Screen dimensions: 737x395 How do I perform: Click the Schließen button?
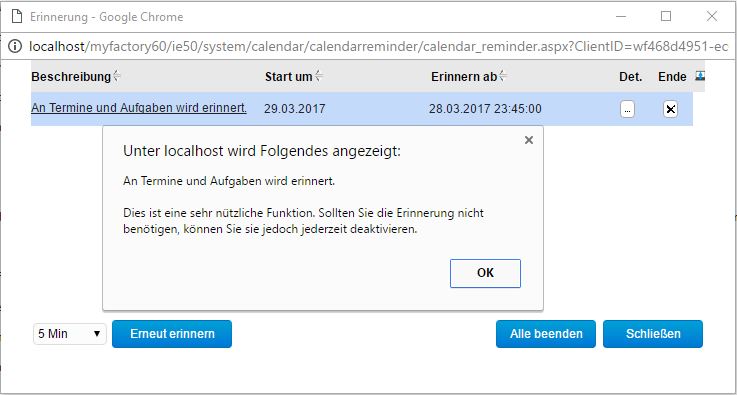pyautogui.click(x=653, y=334)
